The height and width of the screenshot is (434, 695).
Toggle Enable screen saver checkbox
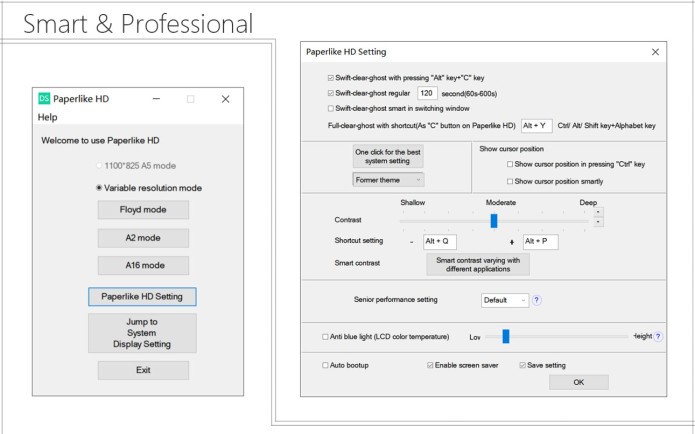pyautogui.click(x=430, y=365)
